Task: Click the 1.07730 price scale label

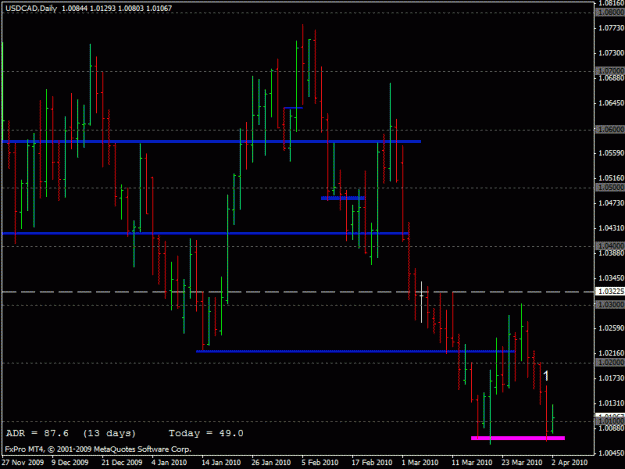Action: (x=611, y=28)
